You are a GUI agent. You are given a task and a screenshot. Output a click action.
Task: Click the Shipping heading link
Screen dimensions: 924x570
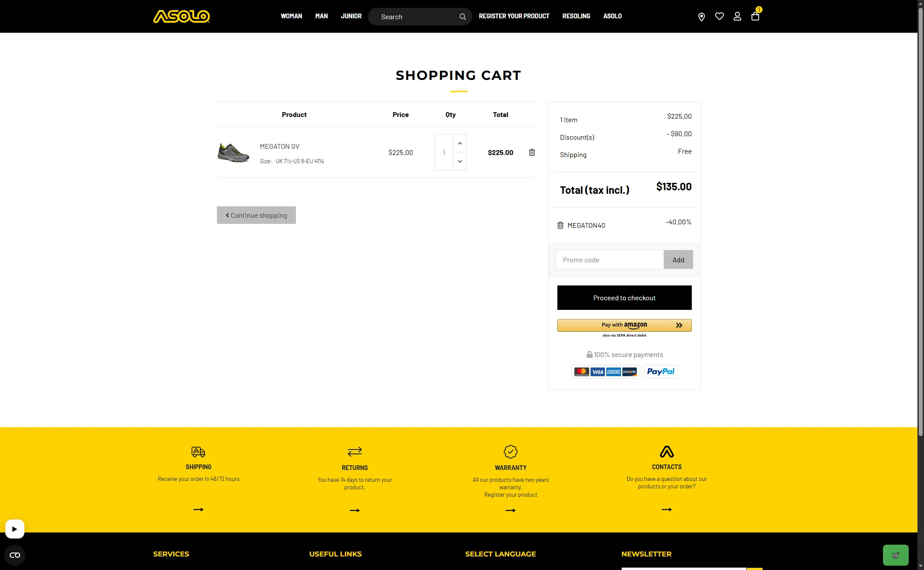click(x=199, y=467)
